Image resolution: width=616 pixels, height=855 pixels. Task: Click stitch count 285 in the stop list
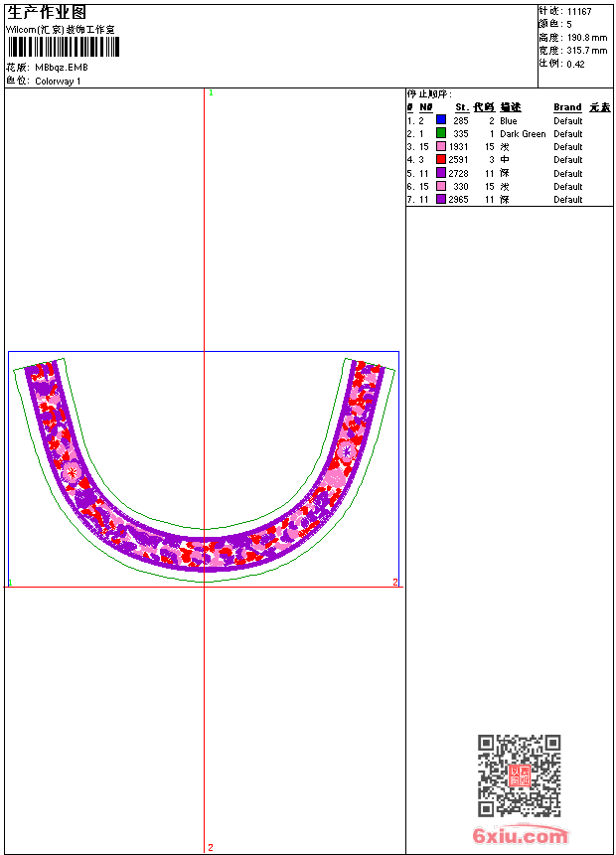pos(461,121)
